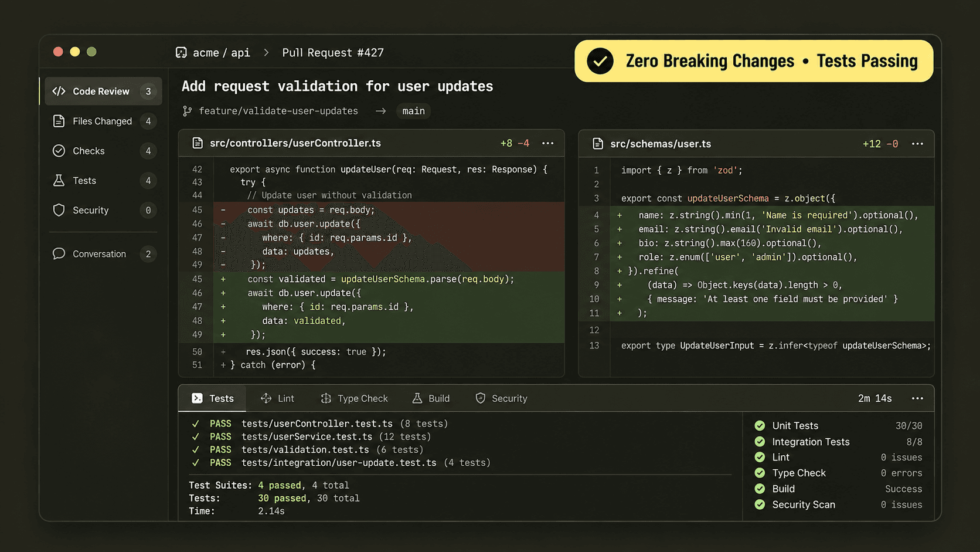Click the main target branch pill

pos(414,111)
